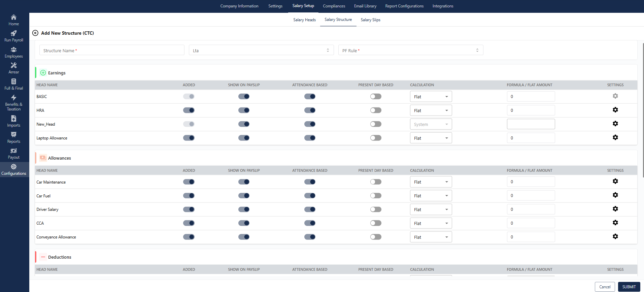Open settings gear for HRA row
The height and width of the screenshot is (292, 644).
(x=615, y=110)
